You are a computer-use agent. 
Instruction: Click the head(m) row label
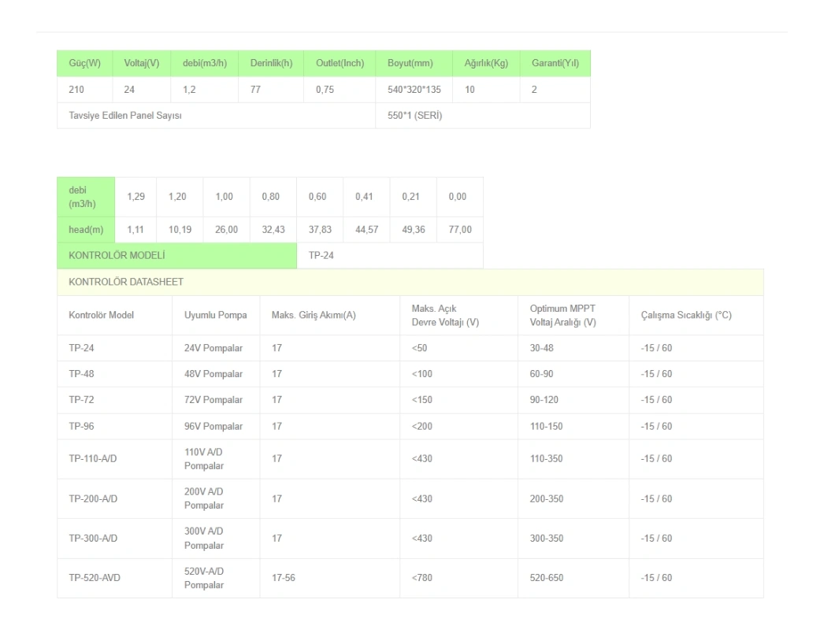tap(86, 229)
